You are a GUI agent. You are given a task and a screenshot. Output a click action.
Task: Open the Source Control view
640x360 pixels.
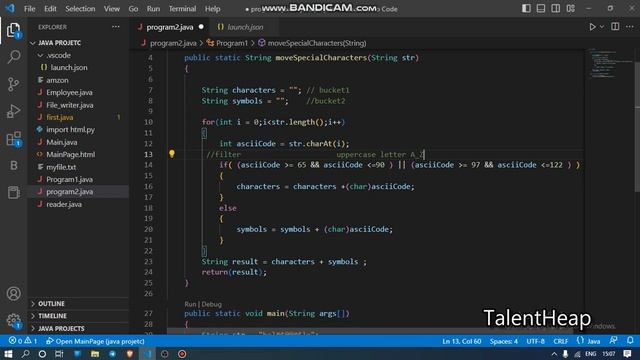pyautogui.click(x=13, y=84)
